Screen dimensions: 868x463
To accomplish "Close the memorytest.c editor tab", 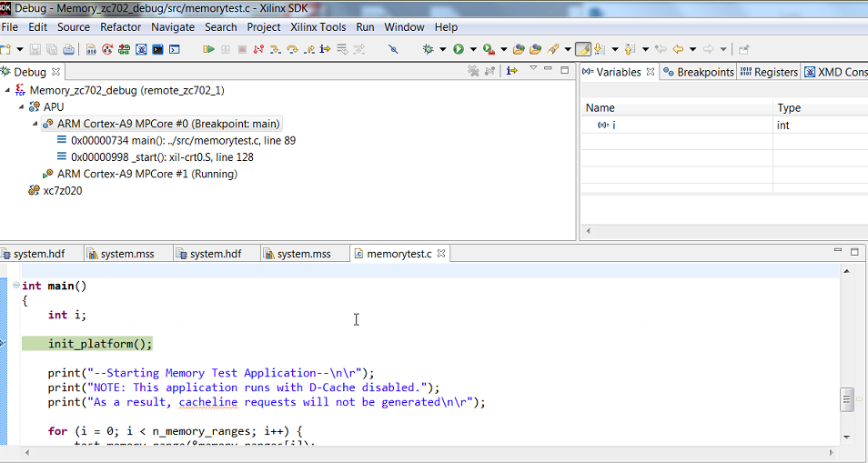I will click(x=441, y=254).
